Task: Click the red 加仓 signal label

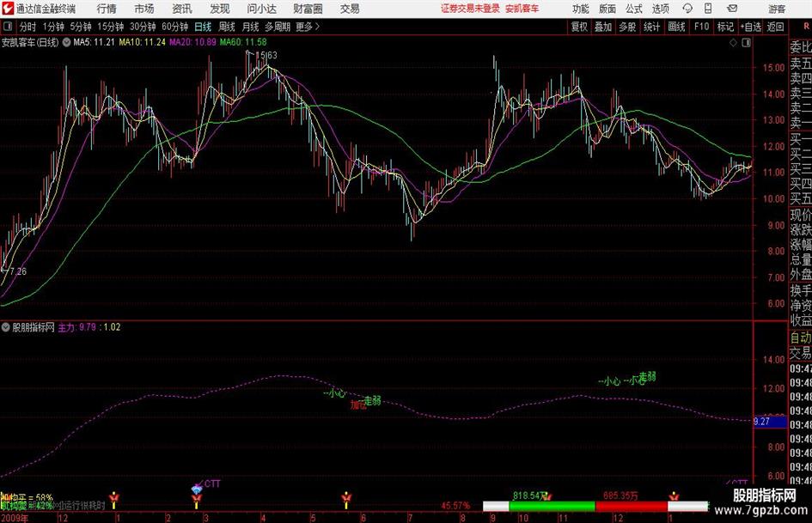Action: pos(357,405)
